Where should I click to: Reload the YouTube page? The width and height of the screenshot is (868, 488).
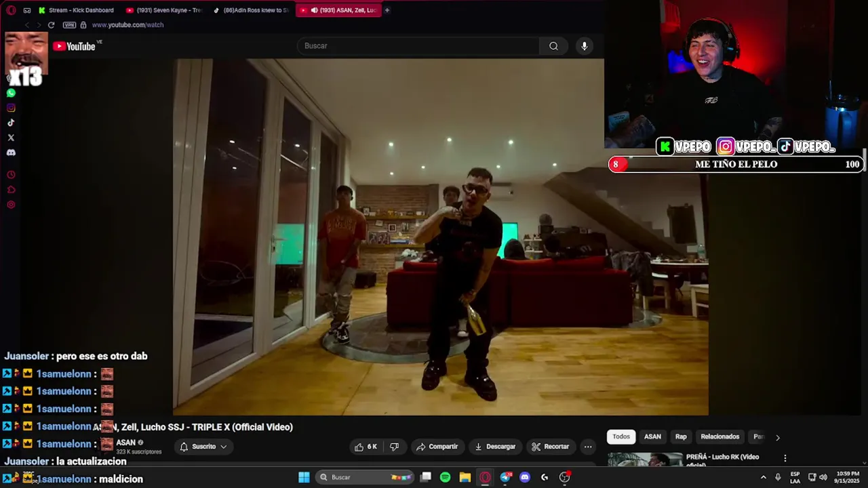click(51, 25)
